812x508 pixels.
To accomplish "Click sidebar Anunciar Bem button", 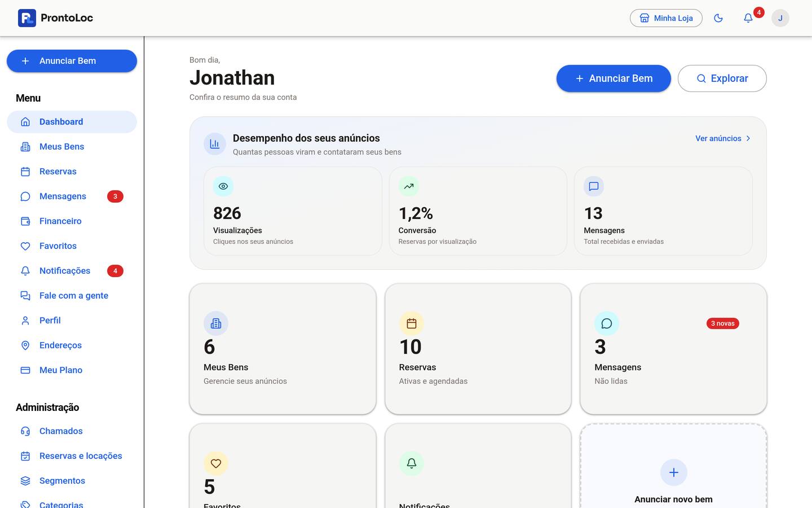I will pyautogui.click(x=72, y=61).
